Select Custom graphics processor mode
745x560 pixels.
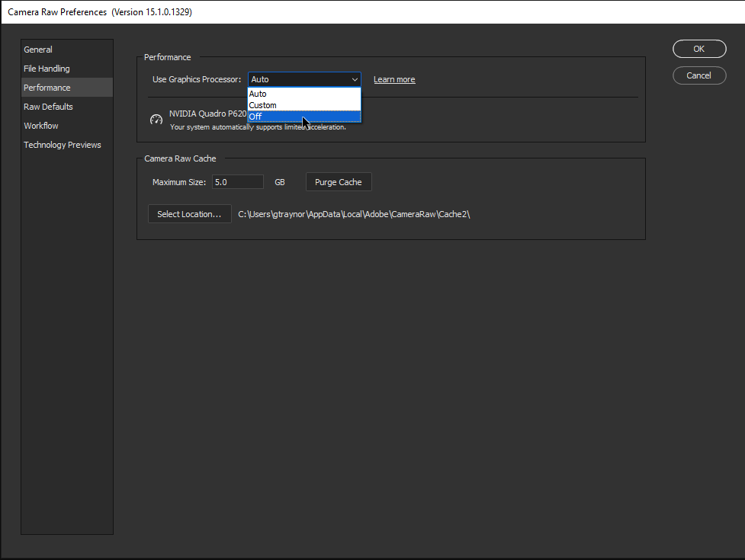tap(262, 105)
